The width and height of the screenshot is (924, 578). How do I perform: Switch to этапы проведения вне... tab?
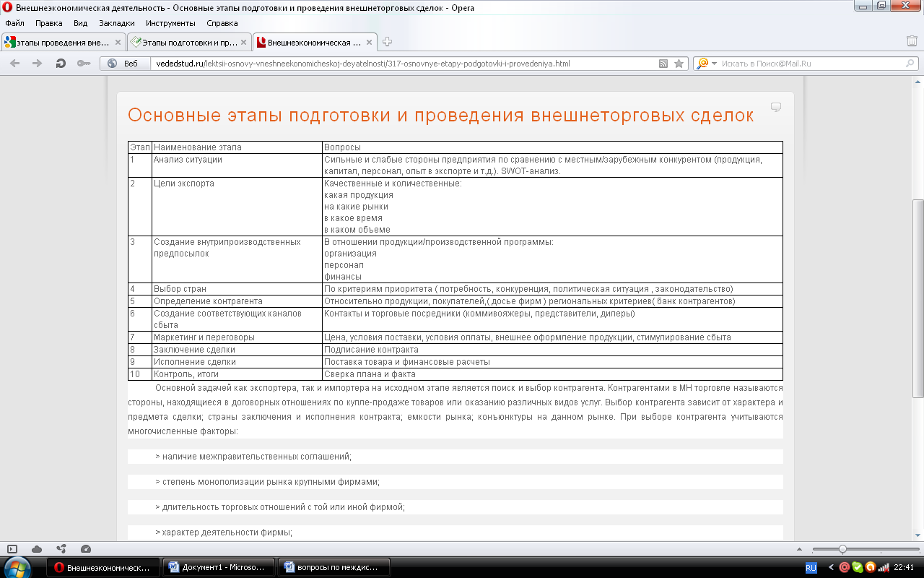63,43
